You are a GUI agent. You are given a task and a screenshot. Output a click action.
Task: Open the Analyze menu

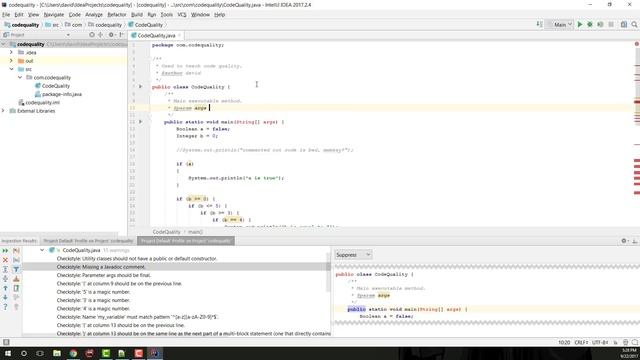click(x=93, y=14)
